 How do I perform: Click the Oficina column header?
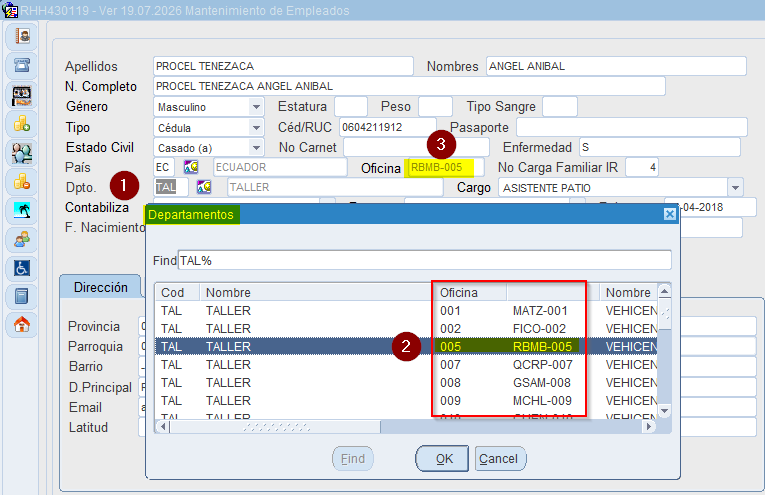470,293
